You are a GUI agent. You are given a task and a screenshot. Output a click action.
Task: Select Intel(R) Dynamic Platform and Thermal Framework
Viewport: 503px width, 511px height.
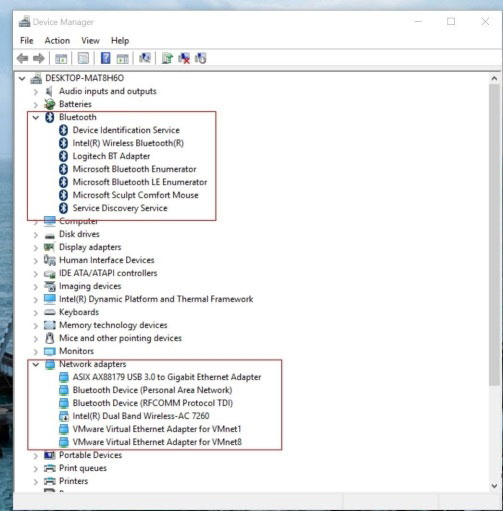[156, 299]
